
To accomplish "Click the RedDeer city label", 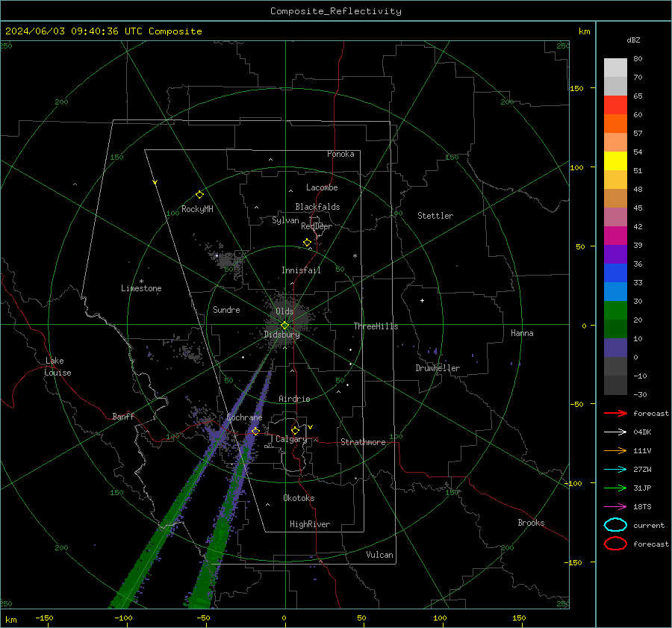I will pos(317,226).
